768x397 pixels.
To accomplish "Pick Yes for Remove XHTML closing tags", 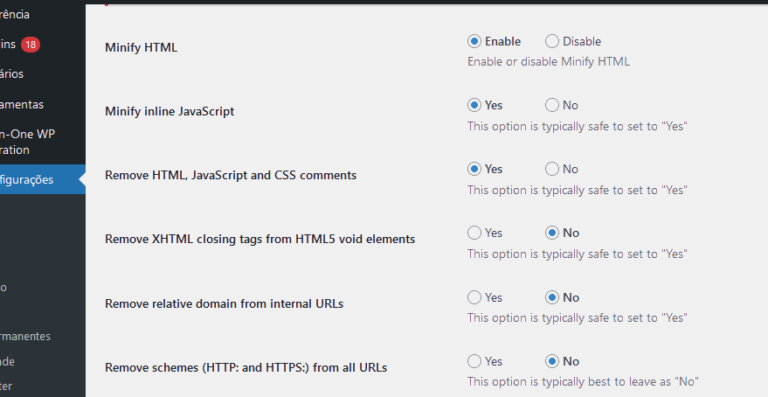I will tap(474, 233).
